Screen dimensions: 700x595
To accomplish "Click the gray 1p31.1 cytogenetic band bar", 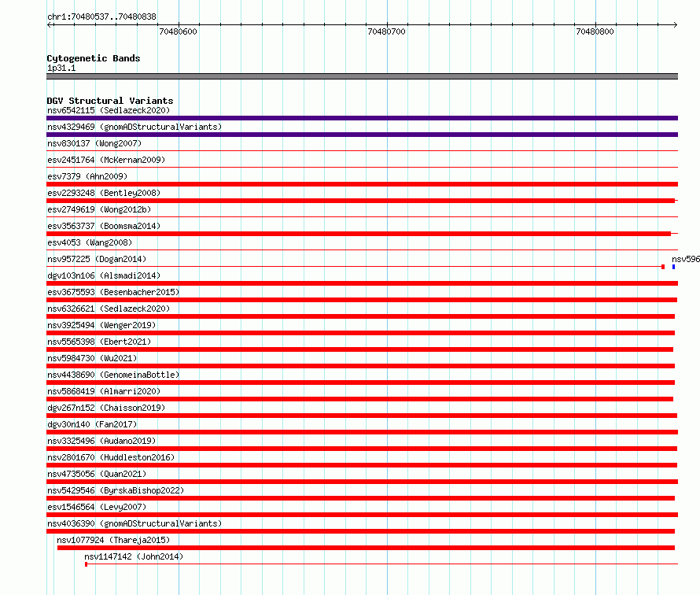I will pos(362,76).
